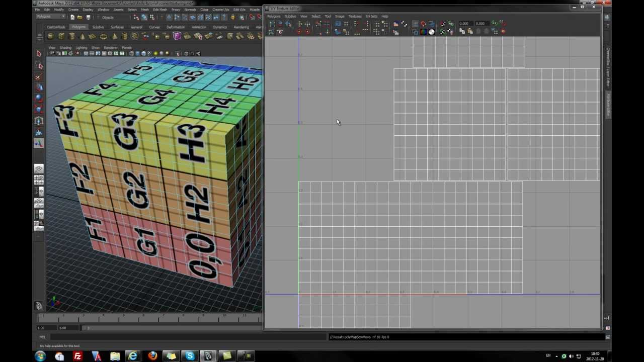The height and width of the screenshot is (362, 644).
Task: Create a polygon cylinder from the shelf
Action: 72,36
